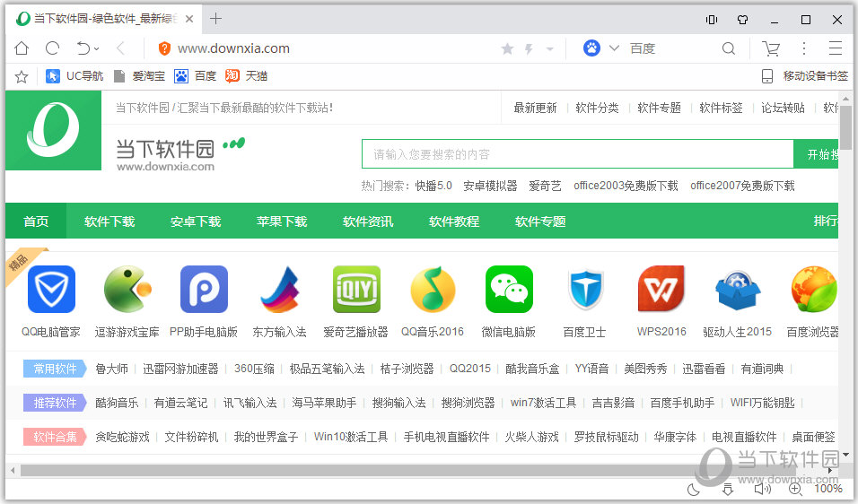Click the Baidu paw search engine icon
858x504 pixels.
point(591,48)
